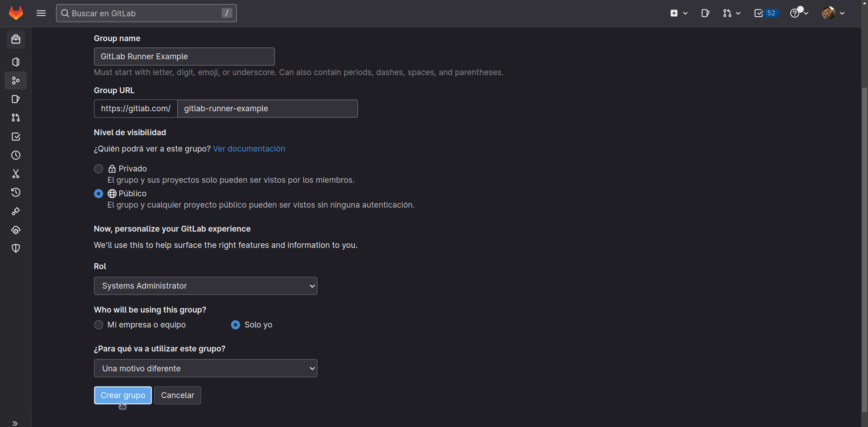Open the Rol dropdown showing Systems Administrator

206,286
